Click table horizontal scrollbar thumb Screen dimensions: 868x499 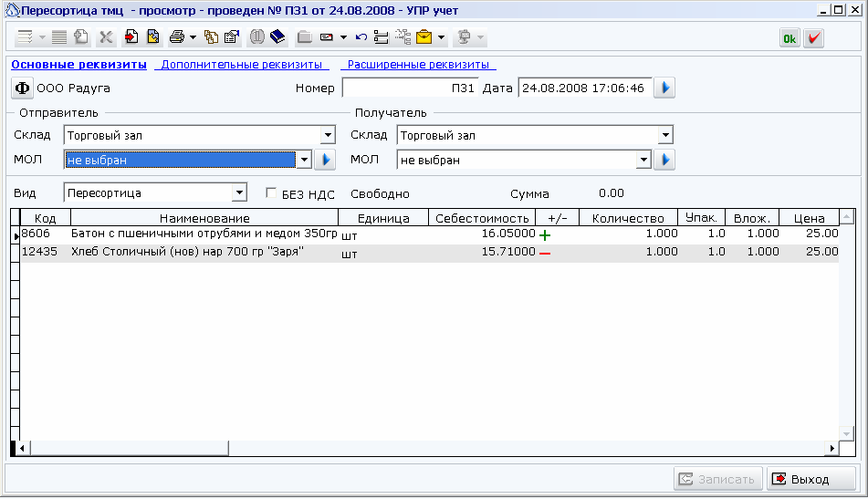click(x=129, y=448)
